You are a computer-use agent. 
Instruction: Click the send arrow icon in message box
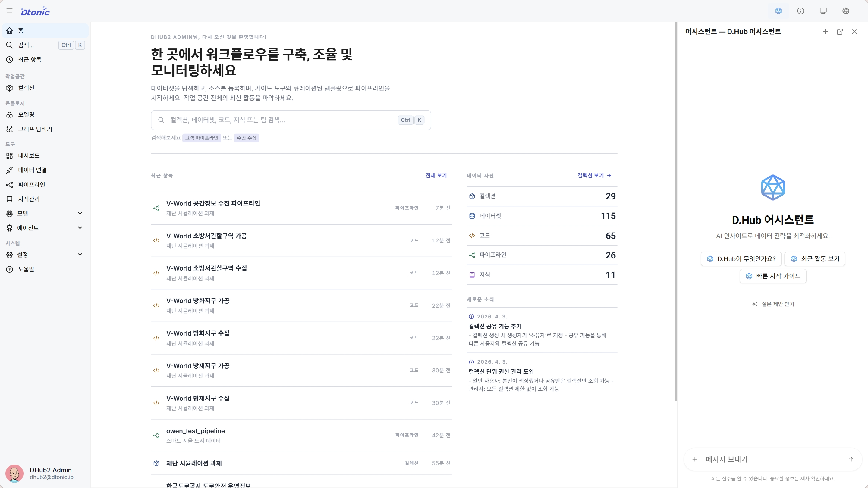pos(851,459)
